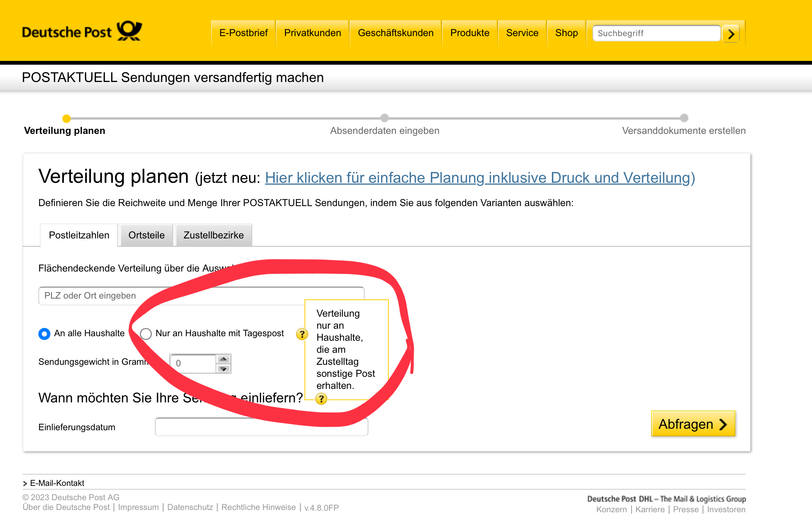Increase the Sendungsgewicht value with up arrow

[x=224, y=359]
